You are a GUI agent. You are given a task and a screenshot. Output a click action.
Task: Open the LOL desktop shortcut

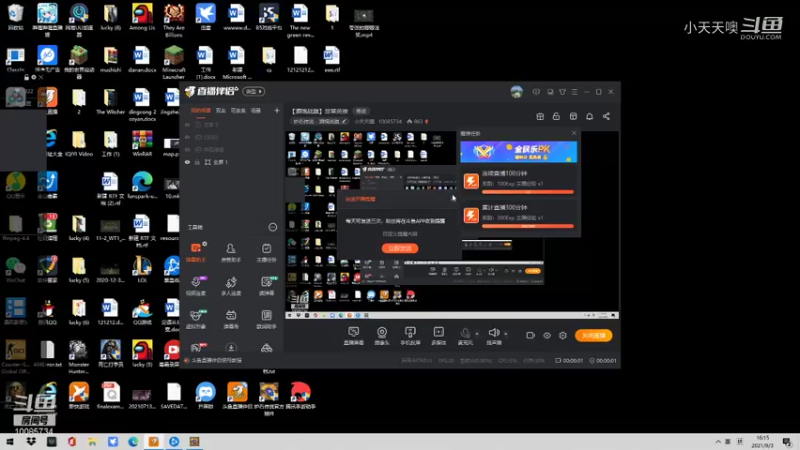142,270
